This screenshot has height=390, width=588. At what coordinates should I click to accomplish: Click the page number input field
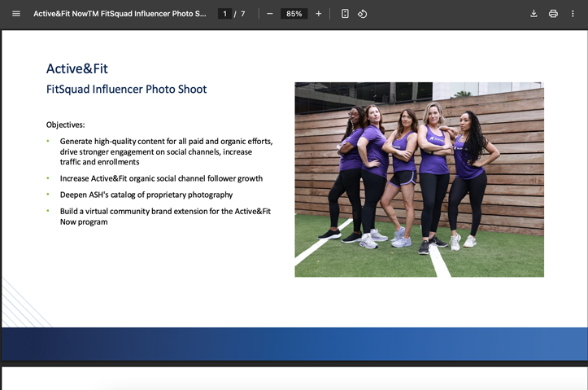(x=224, y=14)
